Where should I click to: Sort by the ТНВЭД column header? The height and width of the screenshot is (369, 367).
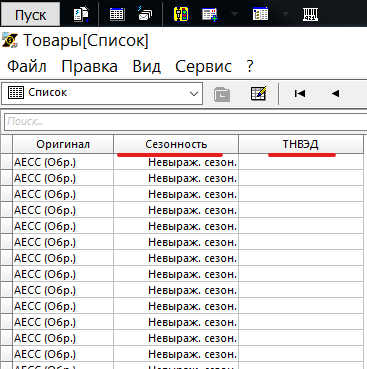301,144
